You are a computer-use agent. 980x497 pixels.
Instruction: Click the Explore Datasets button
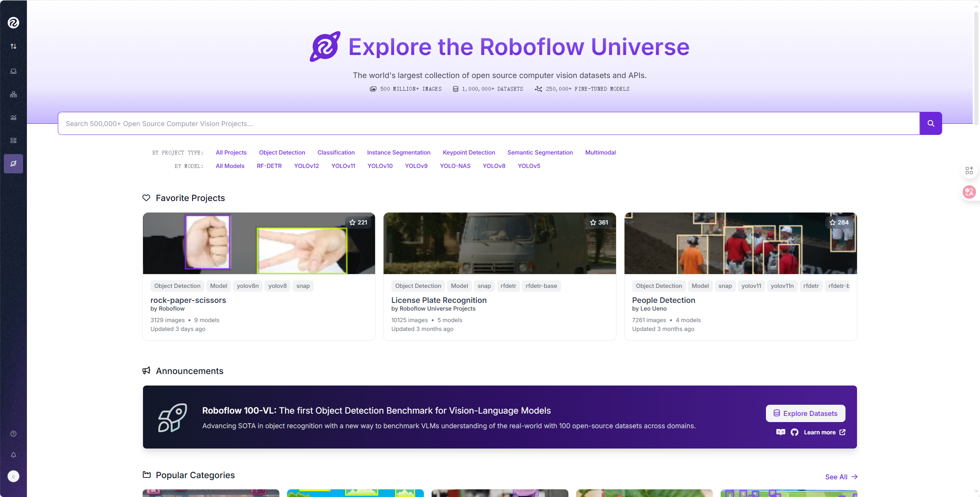pos(805,414)
